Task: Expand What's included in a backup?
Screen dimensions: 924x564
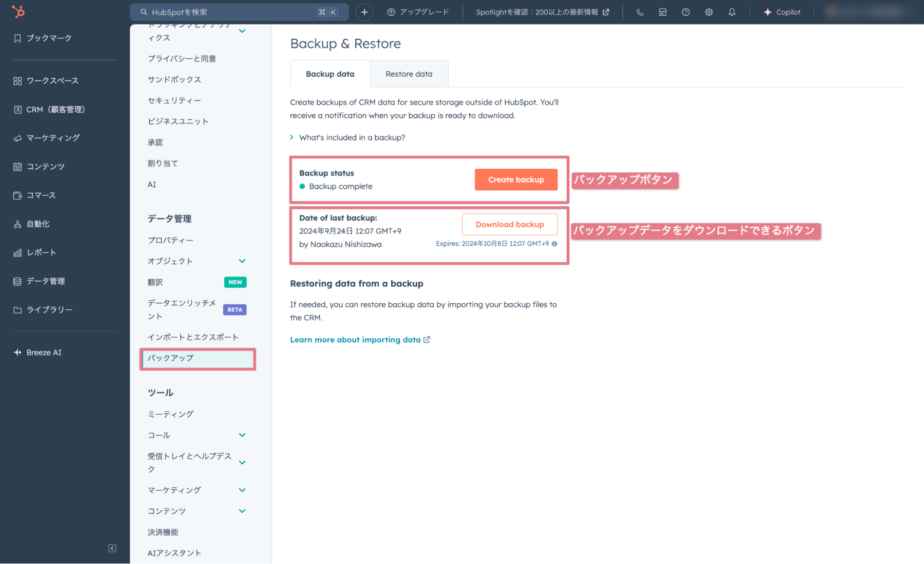Action: point(348,138)
